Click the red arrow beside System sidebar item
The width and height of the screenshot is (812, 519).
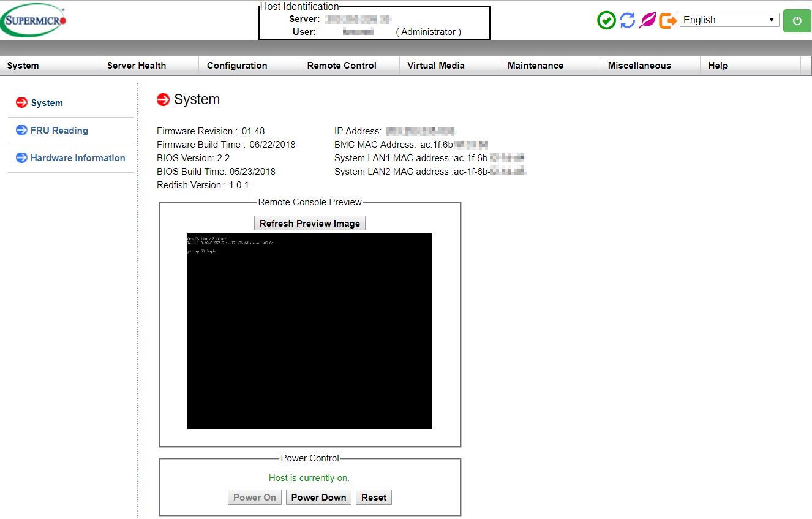pos(21,103)
